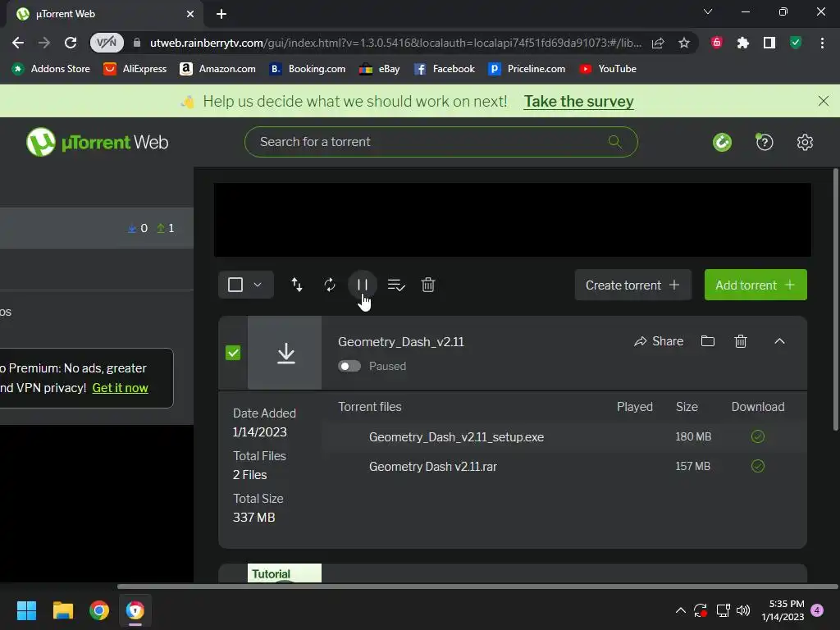Screen dimensions: 840x630
Task: Open the clock and date in taskbar
Action: pyautogui.click(x=783, y=610)
